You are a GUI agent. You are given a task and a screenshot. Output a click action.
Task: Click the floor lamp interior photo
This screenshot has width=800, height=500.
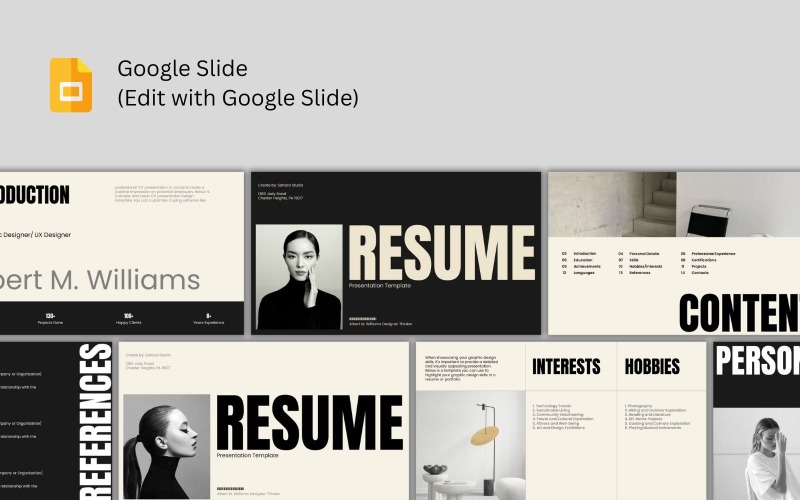pyautogui.click(x=468, y=444)
